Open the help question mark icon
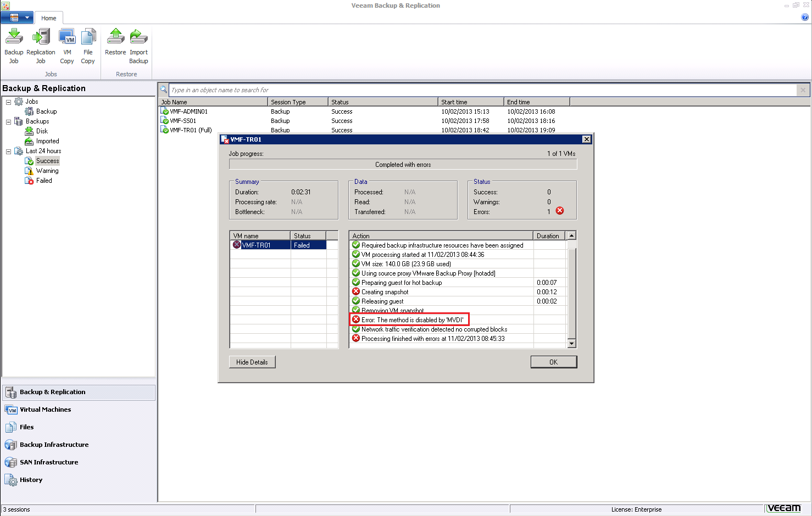Screen dimensions: 812x516 805,17
